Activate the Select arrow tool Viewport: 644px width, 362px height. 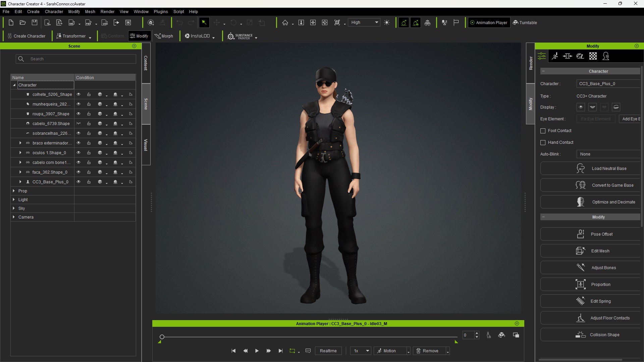(204, 22)
